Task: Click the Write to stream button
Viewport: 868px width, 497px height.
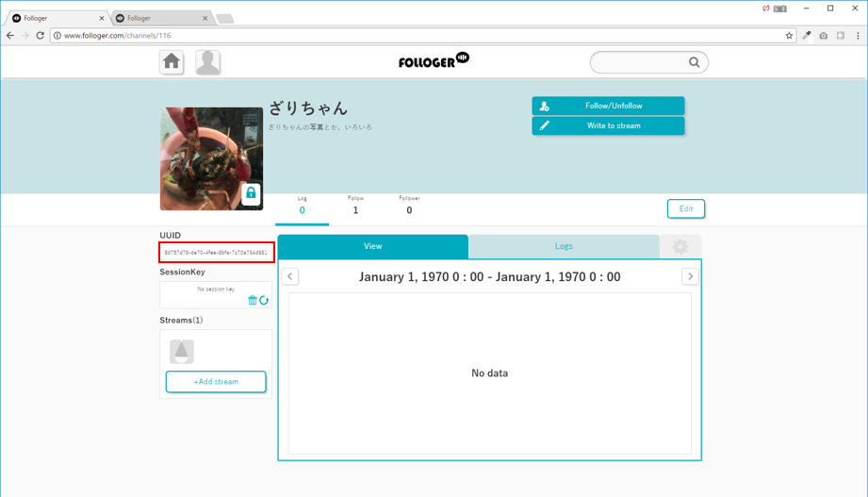Action: point(608,125)
